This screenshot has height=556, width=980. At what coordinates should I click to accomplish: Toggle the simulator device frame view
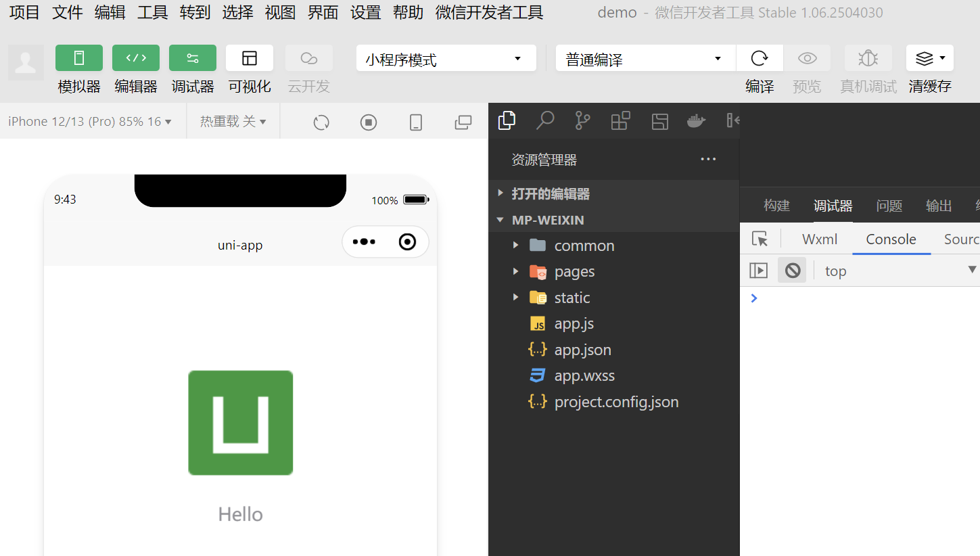point(415,122)
